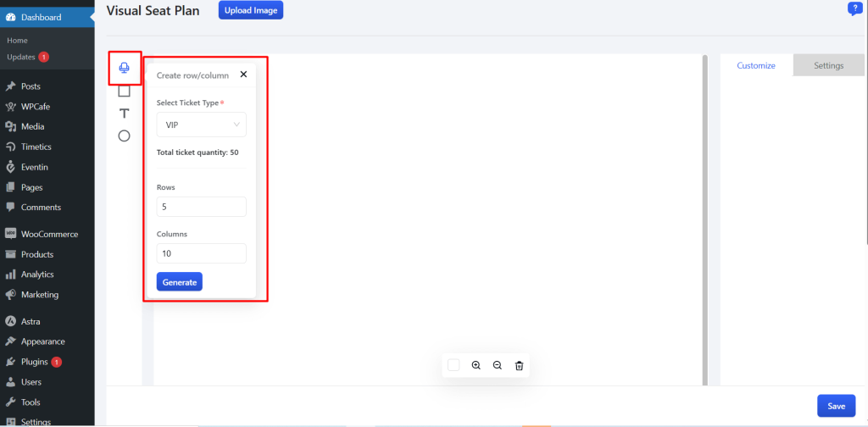The width and height of the screenshot is (868, 427).
Task: Zoom out on the seat plan canvas
Action: [x=497, y=365]
